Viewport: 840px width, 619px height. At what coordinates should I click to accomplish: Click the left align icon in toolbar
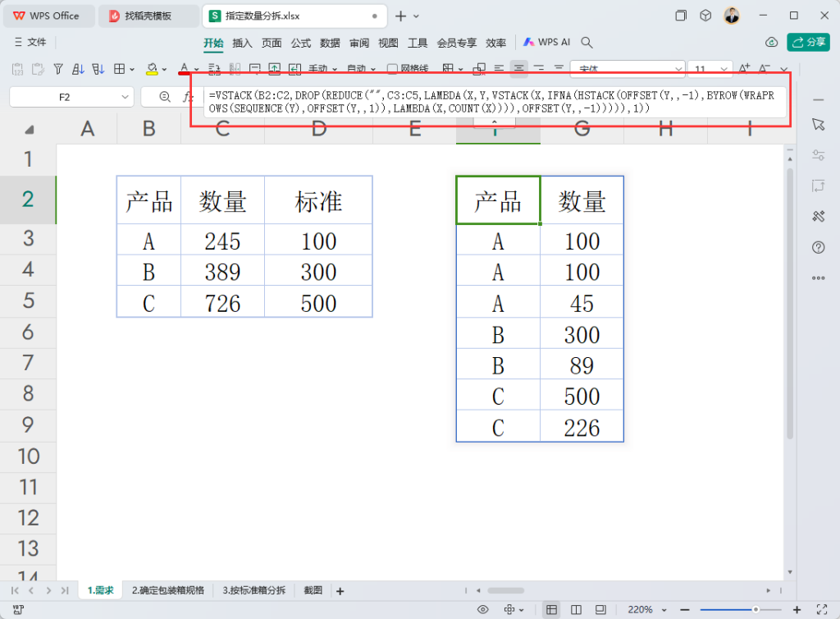point(499,69)
